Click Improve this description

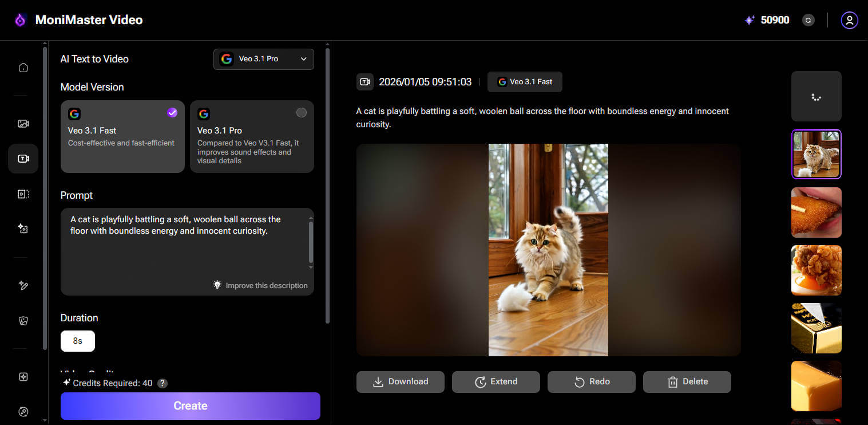click(x=260, y=285)
